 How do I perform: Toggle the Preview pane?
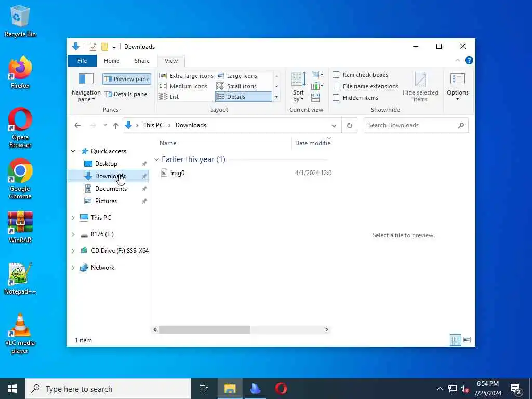point(127,79)
